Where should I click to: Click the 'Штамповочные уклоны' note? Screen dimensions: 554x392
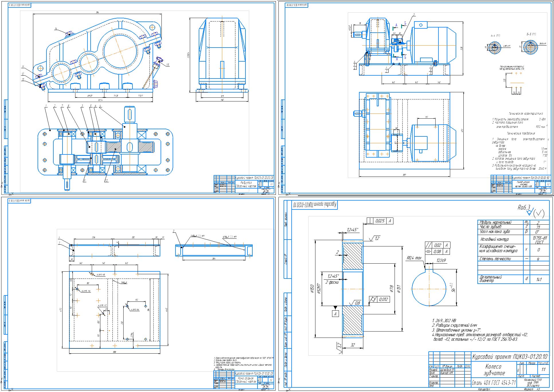(456, 330)
